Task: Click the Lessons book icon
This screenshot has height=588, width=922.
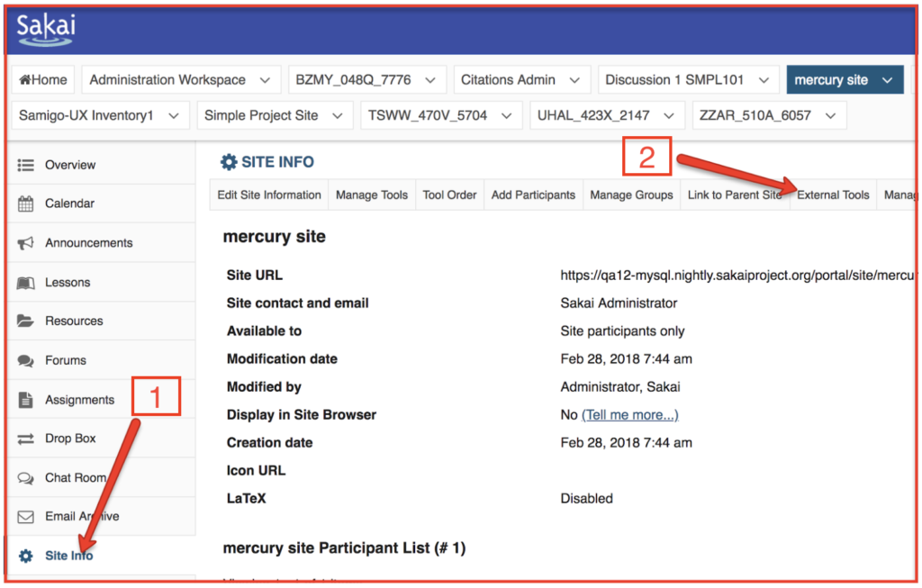Action: (x=26, y=283)
